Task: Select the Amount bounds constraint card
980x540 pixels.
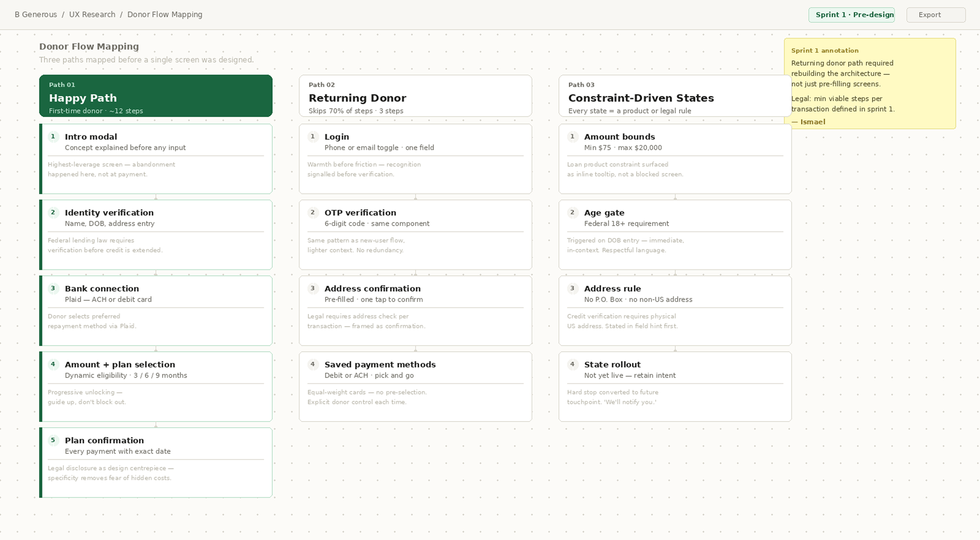Action: pyautogui.click(x=675, y=159)
